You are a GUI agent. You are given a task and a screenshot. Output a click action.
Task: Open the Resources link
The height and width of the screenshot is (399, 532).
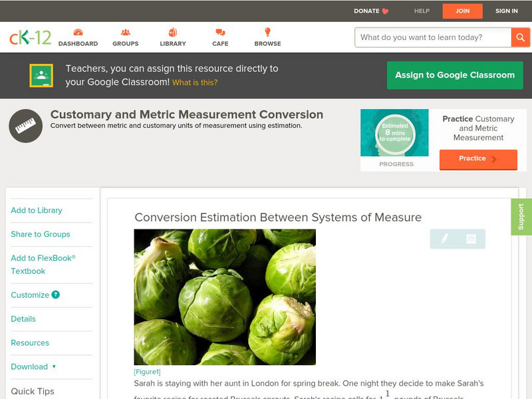click(30, 342)
